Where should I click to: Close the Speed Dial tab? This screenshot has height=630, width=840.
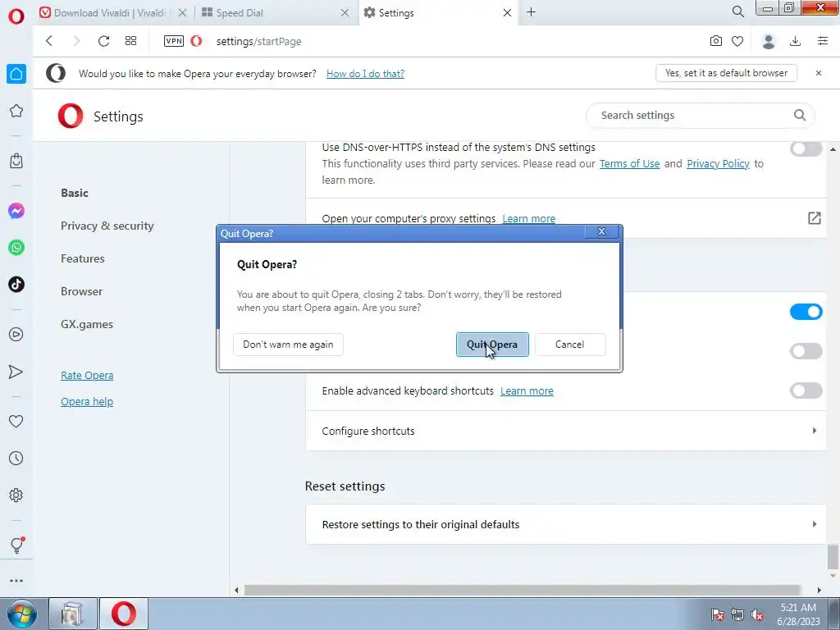345,13
